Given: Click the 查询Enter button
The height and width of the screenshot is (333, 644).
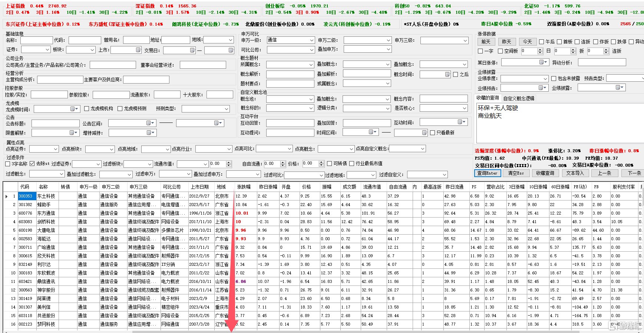Looking at the screenshot, I should [488, 173].
